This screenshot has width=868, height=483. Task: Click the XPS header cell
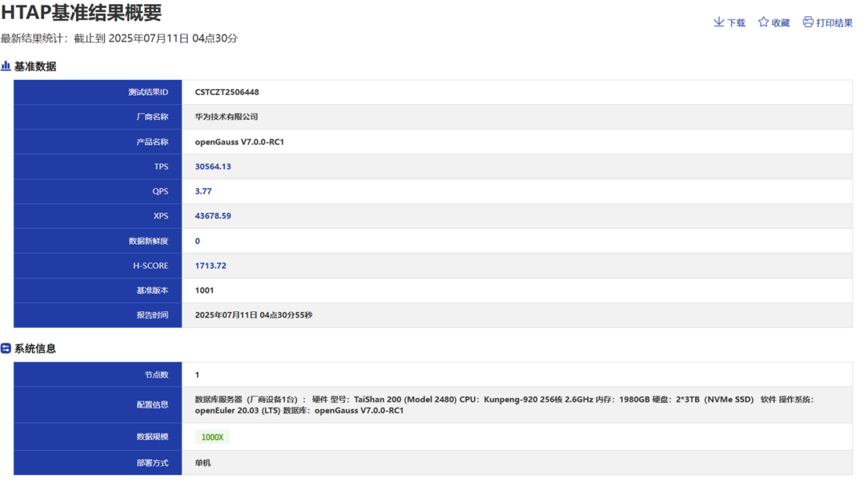(x=98, y=216)
